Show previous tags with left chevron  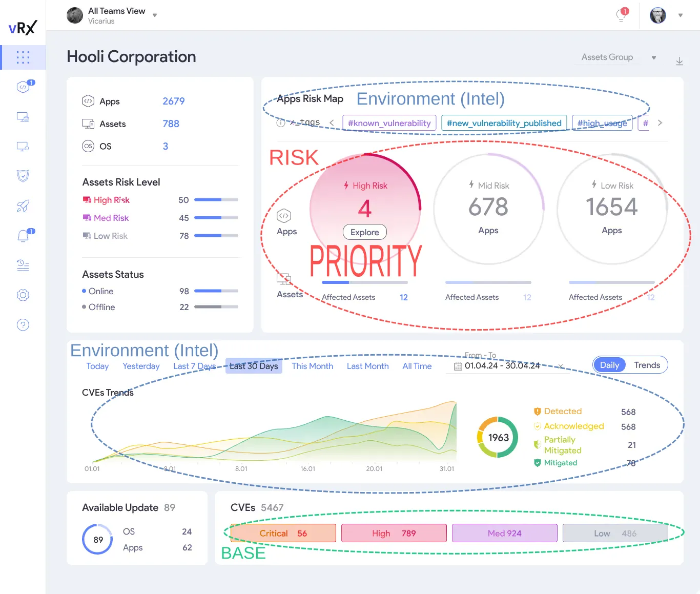(x=332, y=123)
